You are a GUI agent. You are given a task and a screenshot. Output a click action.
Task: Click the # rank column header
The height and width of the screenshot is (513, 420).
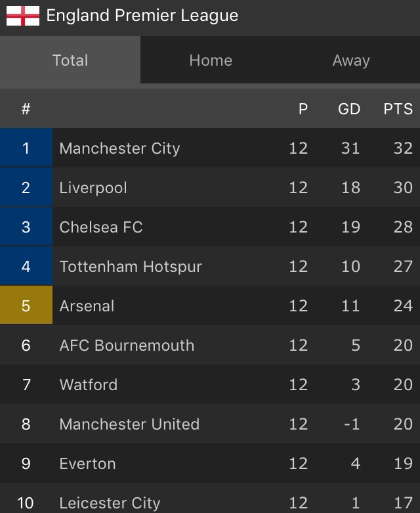click(x=26, y=109)
